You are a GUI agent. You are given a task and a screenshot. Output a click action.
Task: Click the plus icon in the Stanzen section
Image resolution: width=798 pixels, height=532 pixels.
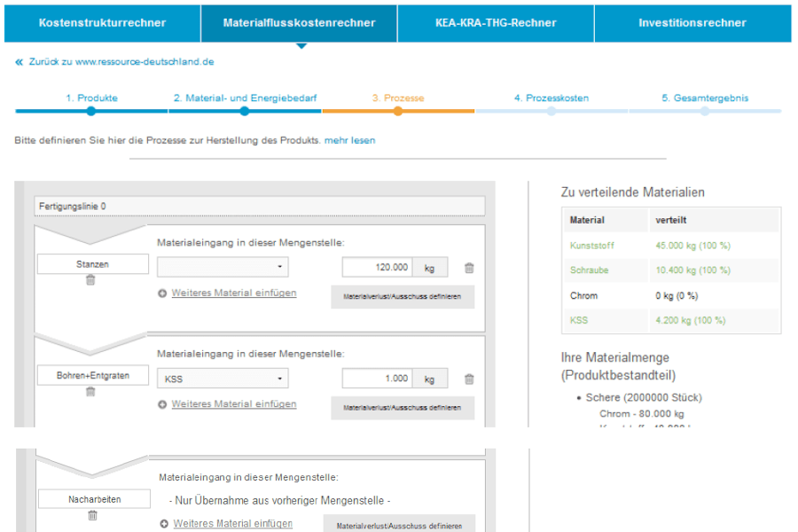[163, 293]
